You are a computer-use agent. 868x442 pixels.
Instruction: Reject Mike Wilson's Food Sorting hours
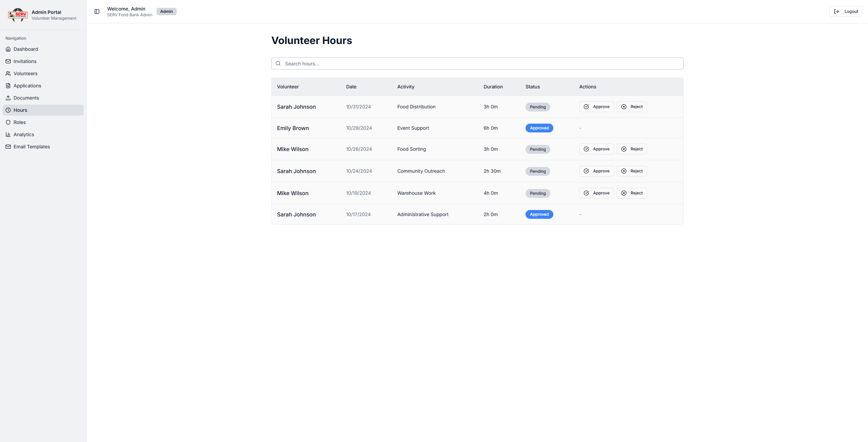(631, 149)
